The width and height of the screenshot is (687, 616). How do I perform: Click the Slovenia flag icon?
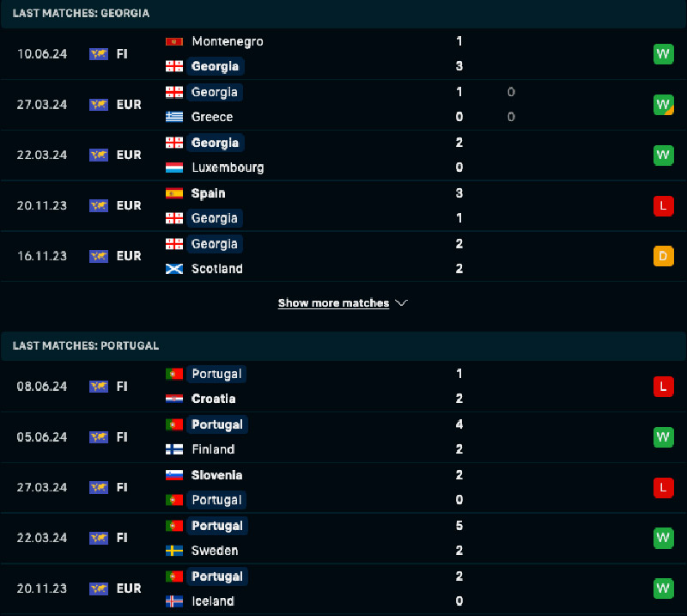(x=173, y=475)
